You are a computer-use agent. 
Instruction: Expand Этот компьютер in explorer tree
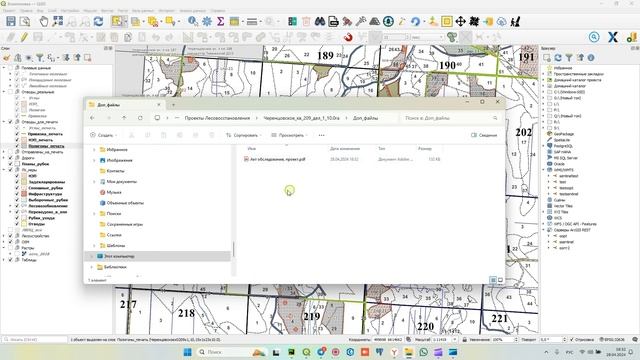[x=91, y=256]
